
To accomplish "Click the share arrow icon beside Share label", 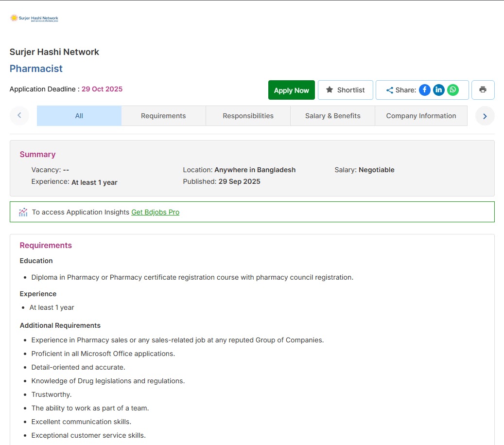I will (389, 90).
